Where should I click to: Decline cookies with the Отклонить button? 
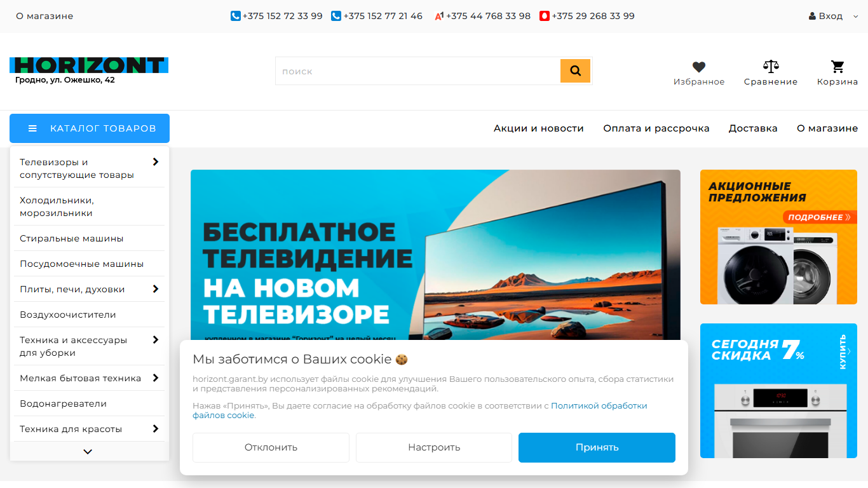coord(271,447)
